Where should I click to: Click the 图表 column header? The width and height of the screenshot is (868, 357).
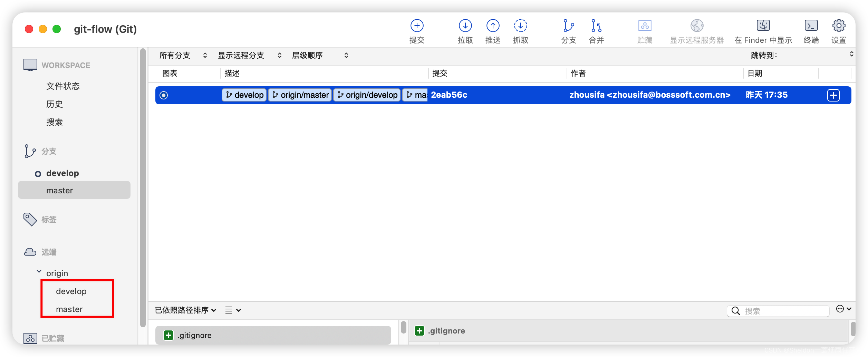pos(170,73)
